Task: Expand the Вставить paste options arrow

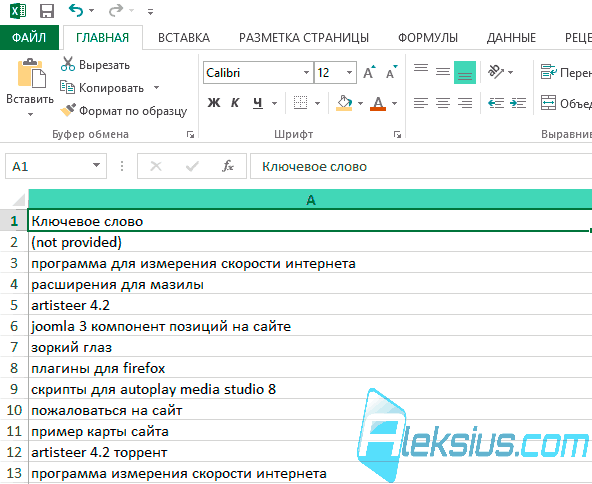Action: (x=30, y=114)
